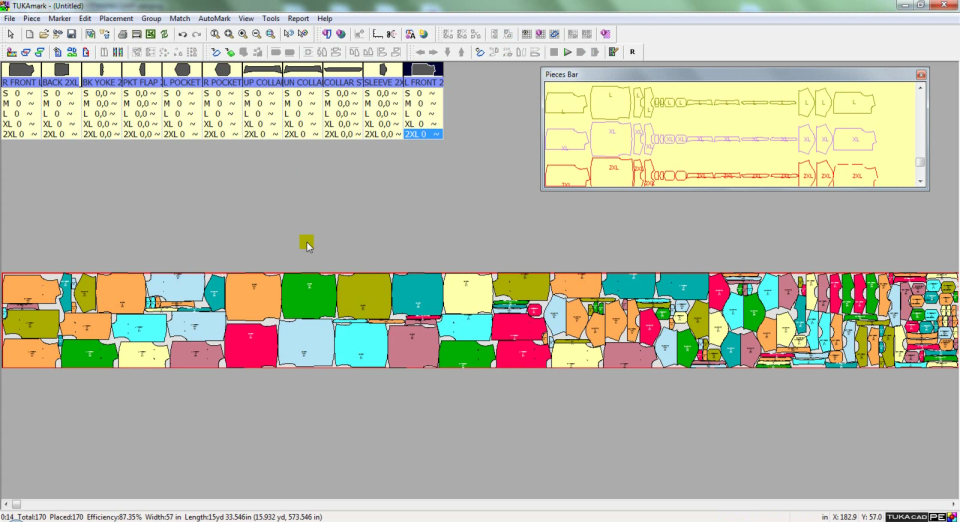Click the Efficiency:87.35% status bar text

(x=114, y=517)
